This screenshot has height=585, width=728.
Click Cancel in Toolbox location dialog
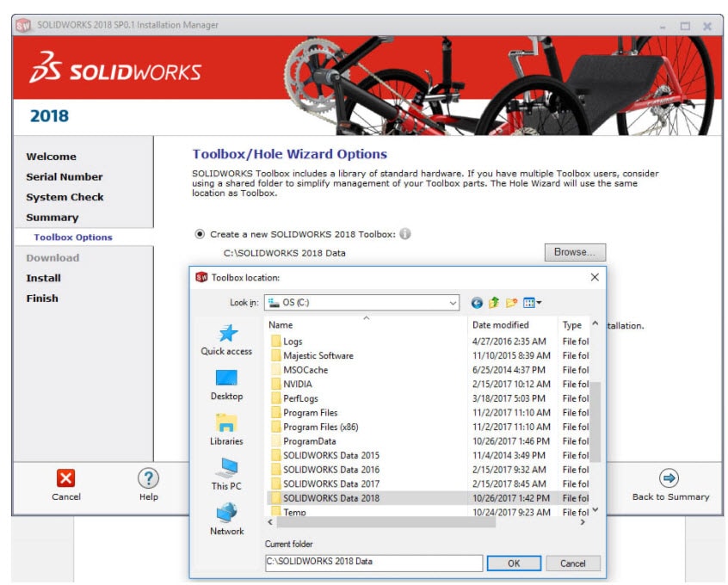point(573,563)
